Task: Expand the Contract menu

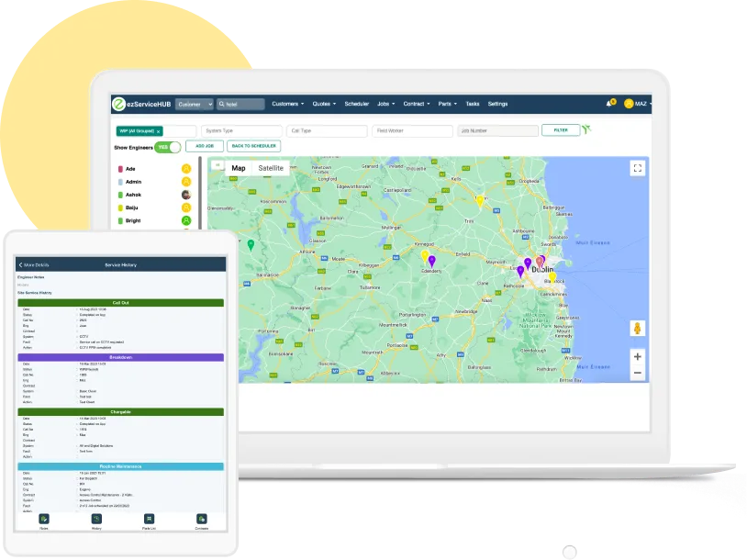Action: click(x=417, y=104)
